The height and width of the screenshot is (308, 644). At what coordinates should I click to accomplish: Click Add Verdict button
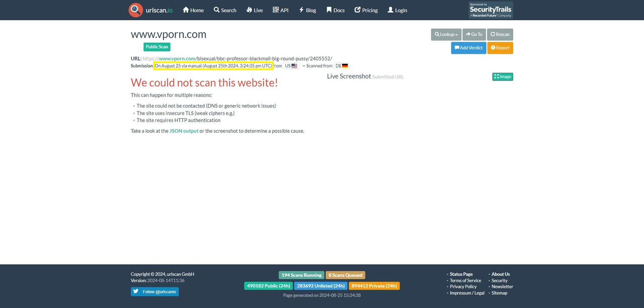[468, 48]
